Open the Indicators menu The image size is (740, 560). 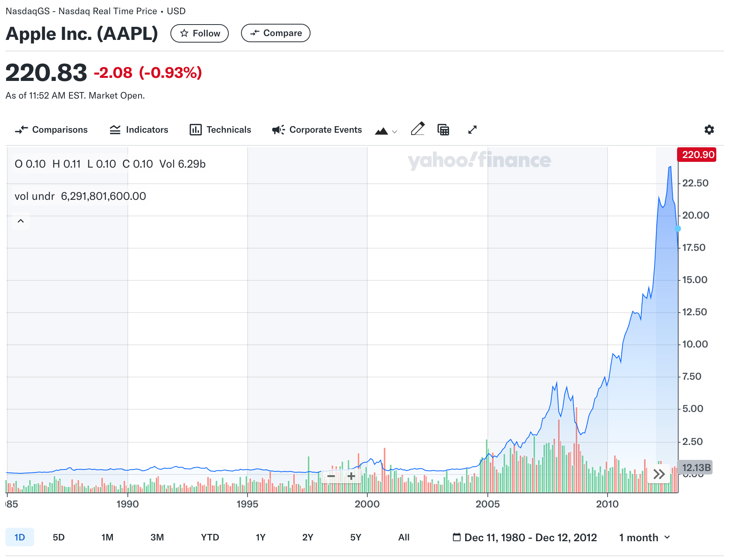click(139, 130)
